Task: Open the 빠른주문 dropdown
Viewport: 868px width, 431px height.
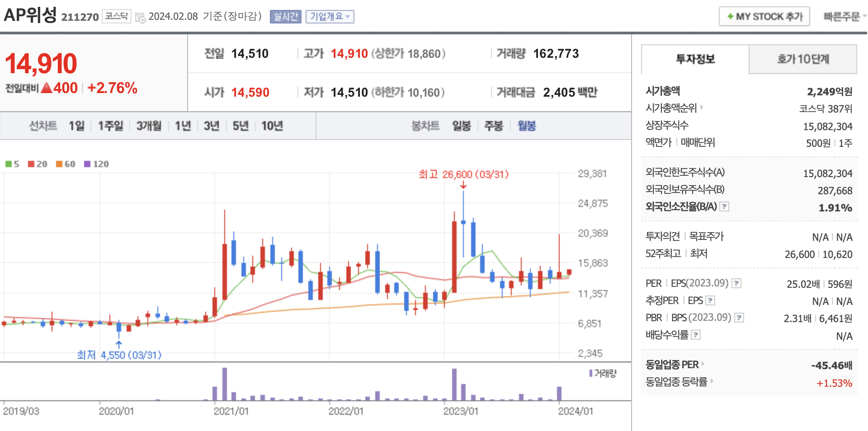Action: point(844,17)
